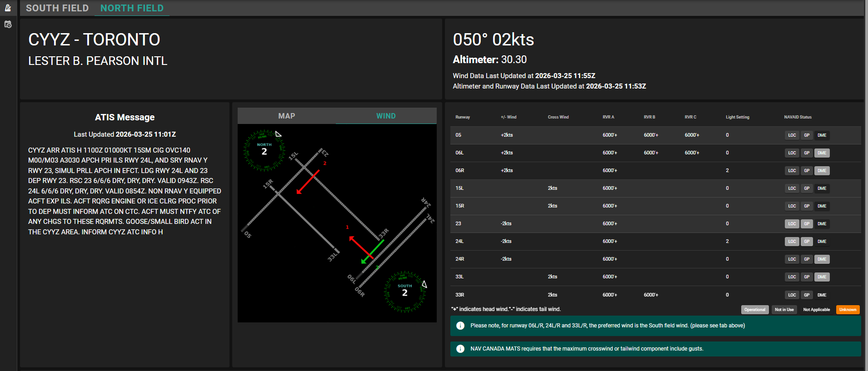
Task: Click the GP badge for runway 15L
Action: 807,188
